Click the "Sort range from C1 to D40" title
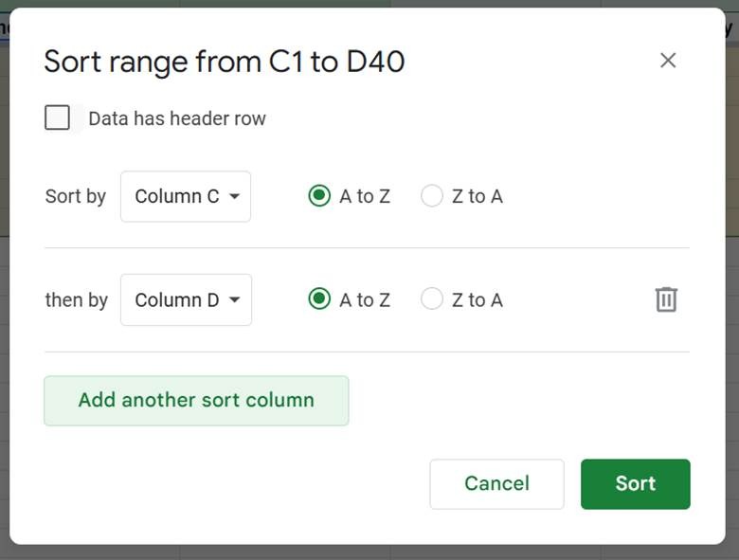Viewport: 739px width, 560px height. (225, 62)
